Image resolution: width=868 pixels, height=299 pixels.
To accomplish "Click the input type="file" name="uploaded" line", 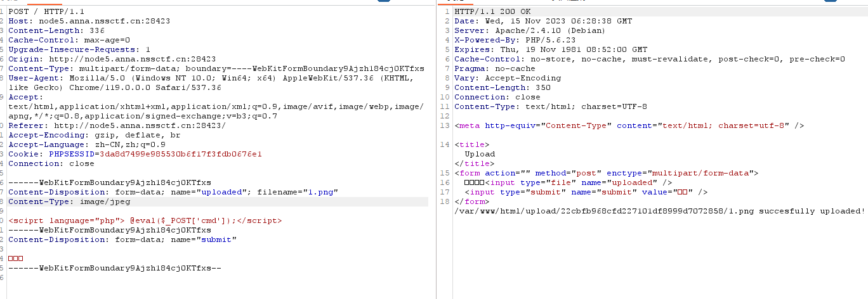I will [569, 182].
